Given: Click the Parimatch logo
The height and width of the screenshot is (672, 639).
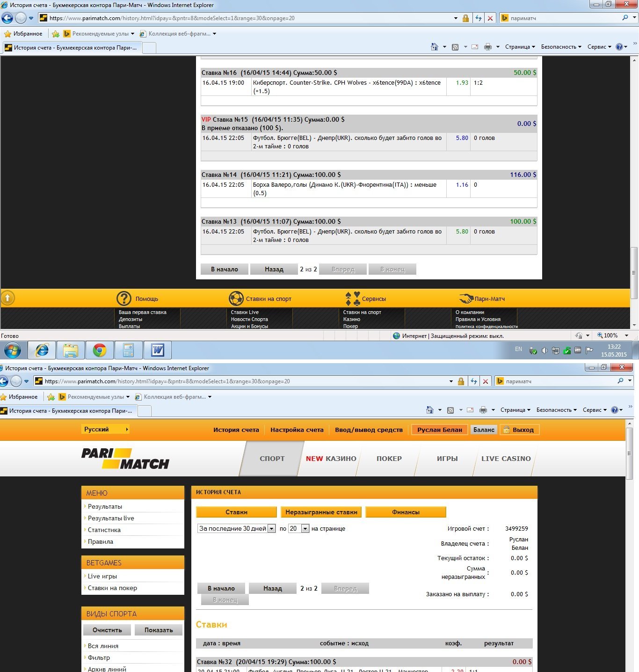Looking at the screenshot, I should click(125, 459).
